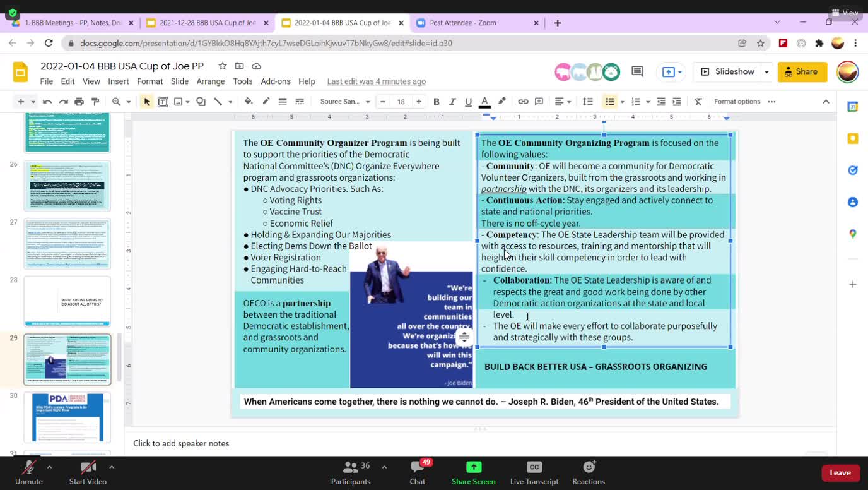The image size is (868, 490).
Task: Click the Redo icon in toolbar
Action: [63, 102]
